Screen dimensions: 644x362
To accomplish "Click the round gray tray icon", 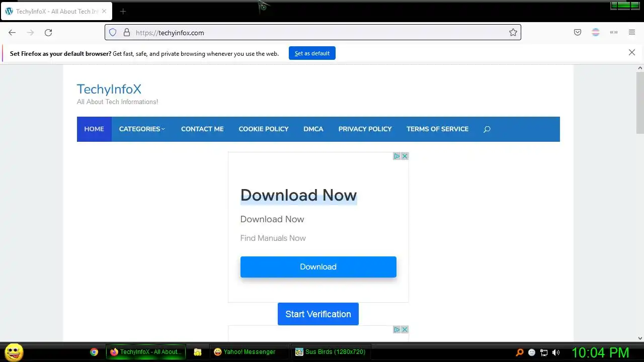I will tap(532, 352).
